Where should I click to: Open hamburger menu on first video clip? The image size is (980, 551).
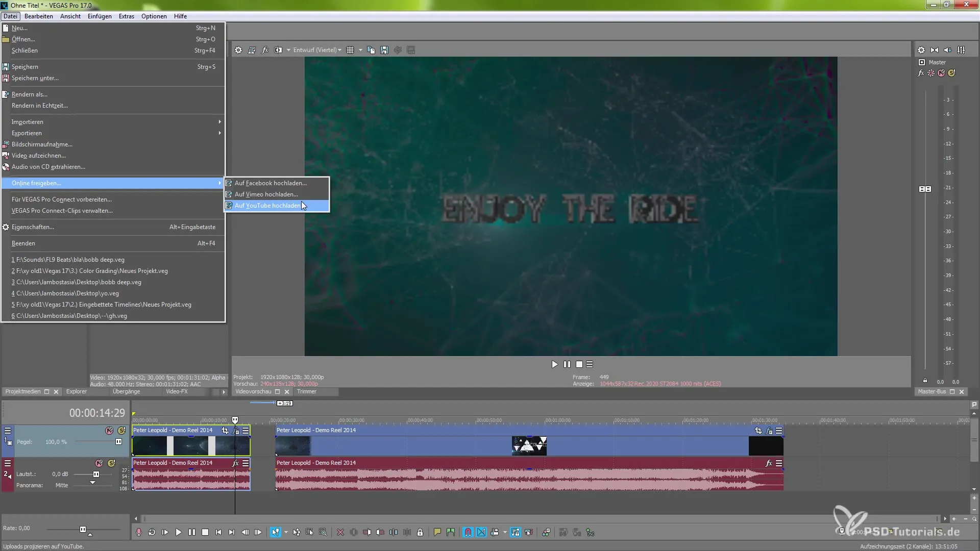pos(246,431)
